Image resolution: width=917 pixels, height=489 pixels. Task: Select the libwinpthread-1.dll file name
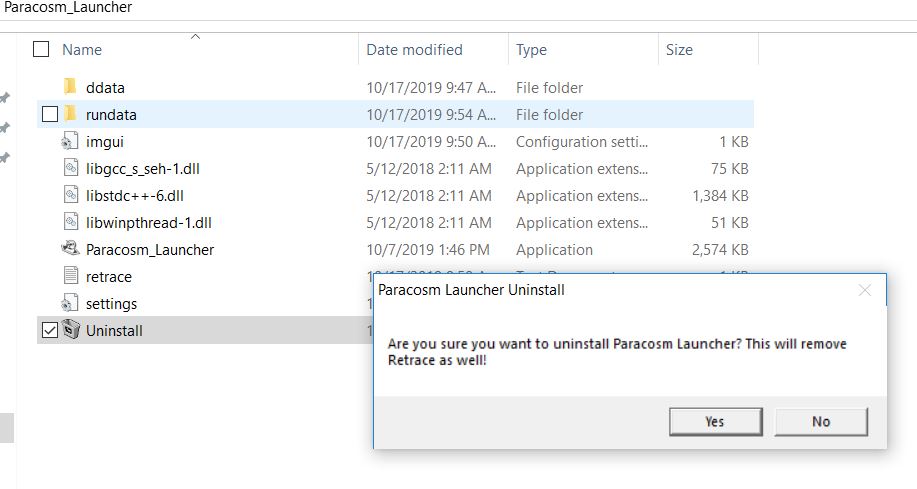click(149, 223)
